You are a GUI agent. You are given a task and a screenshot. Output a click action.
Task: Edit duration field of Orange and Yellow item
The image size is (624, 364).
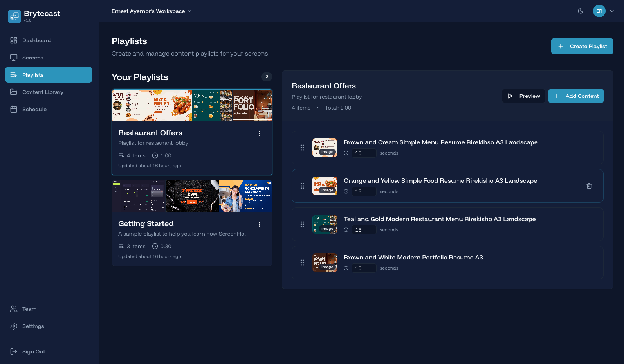click(x=364, y=191)
